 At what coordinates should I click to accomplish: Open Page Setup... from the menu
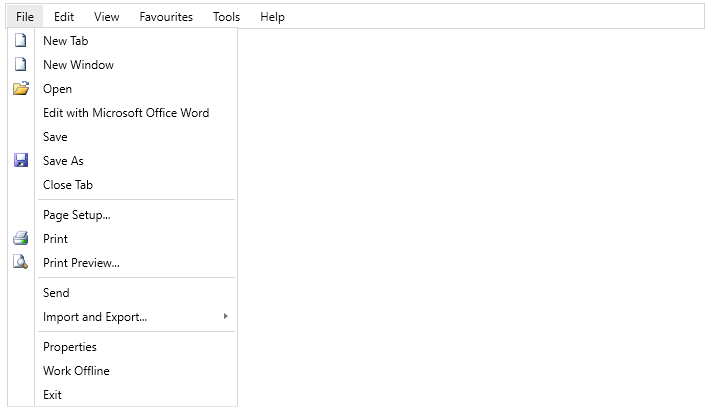(x=123, y=215)
